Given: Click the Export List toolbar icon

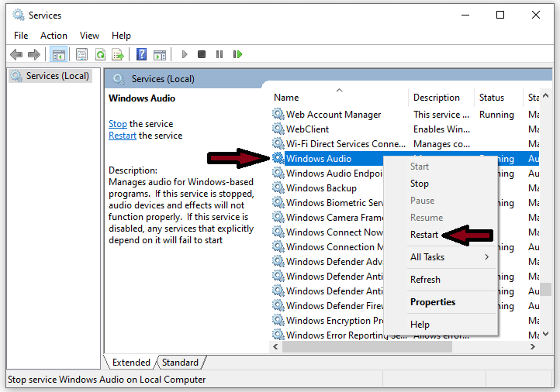Looking at the screenshot, I should [x=117, y=54].
